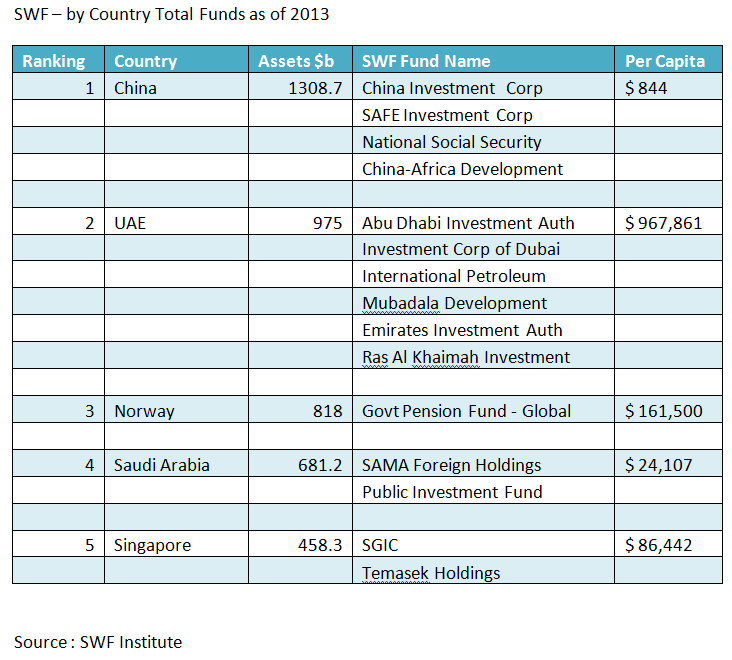The height and width of the screenshot is (660, 732).
Task: Click the Source: SWF Institute text
Action: point(98,642)
